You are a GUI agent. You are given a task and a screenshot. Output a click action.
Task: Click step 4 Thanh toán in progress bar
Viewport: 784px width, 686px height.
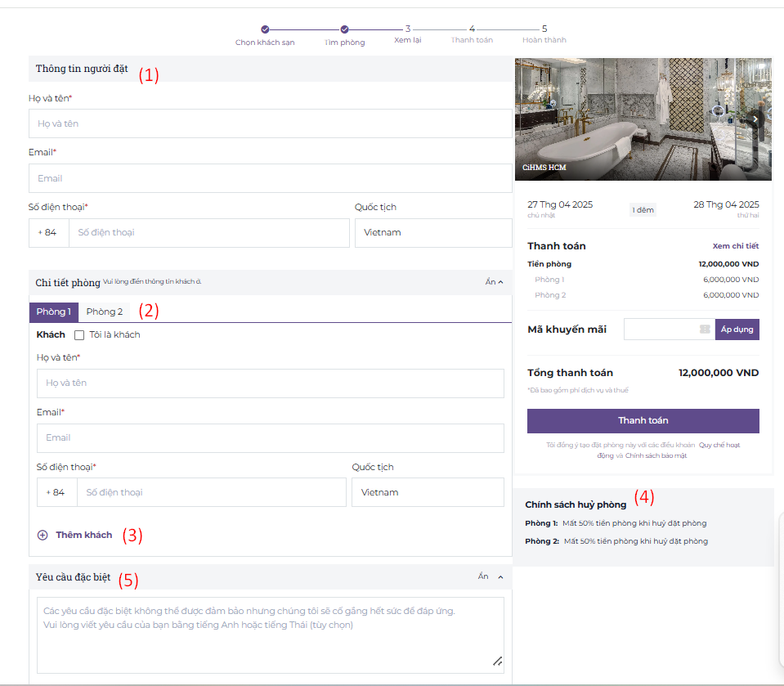(x=472, y=29)
